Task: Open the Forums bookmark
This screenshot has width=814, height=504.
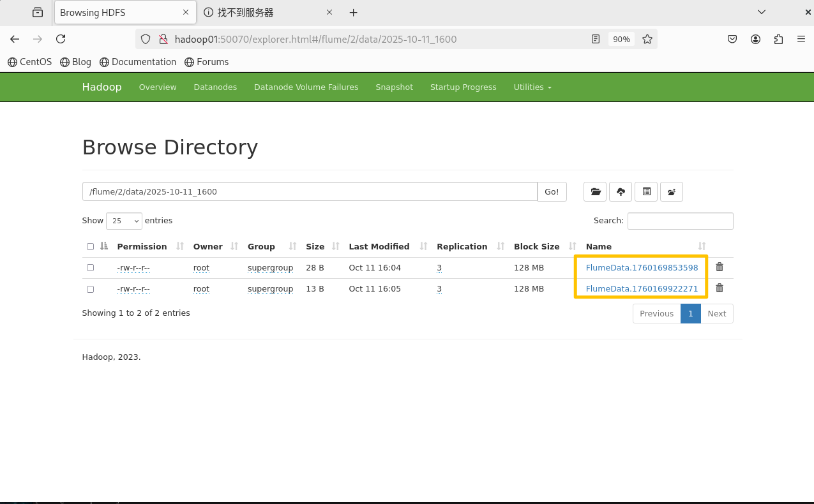Action: point(206,62)
